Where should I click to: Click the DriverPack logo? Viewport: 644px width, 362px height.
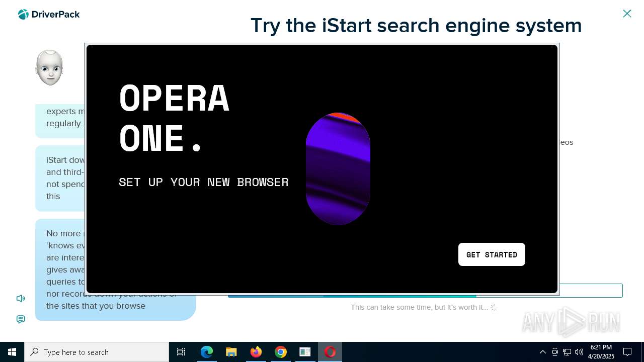click(49, 15)
